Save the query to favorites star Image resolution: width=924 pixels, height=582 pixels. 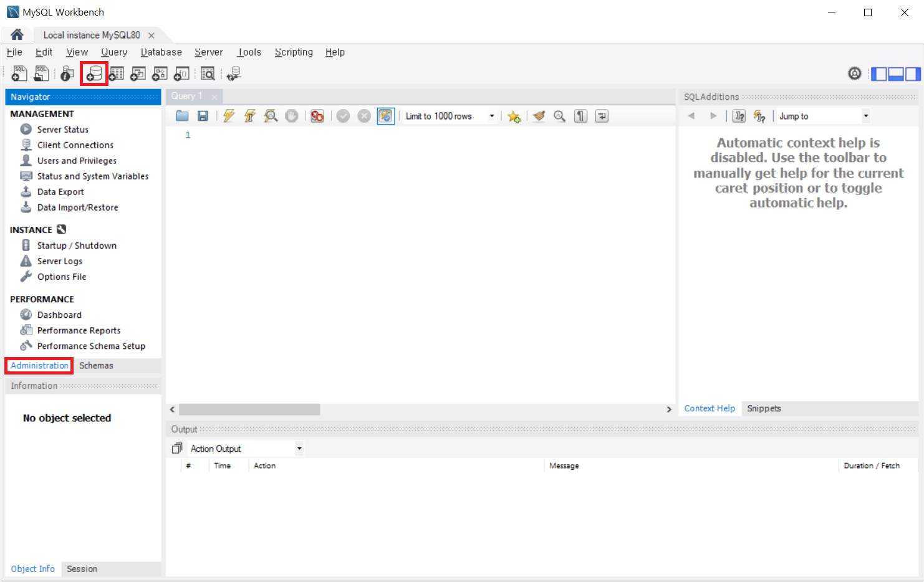point(514,117)
